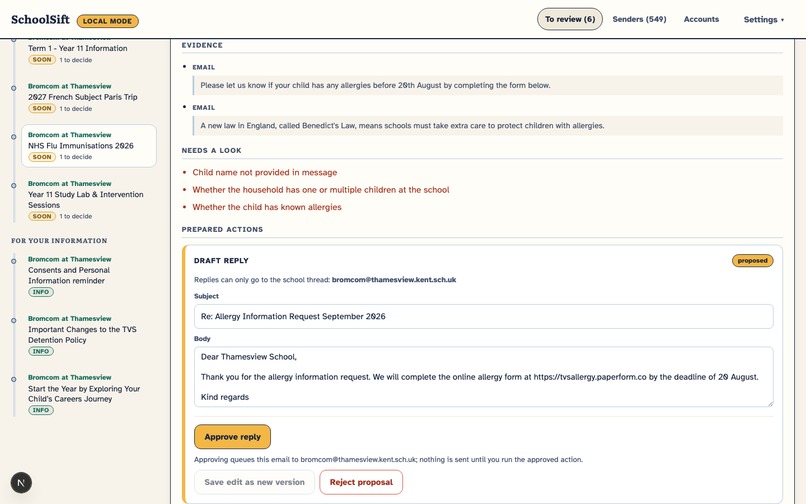The width and height of the screenshot is (806, 504).
Task: Click into the Body text area
Action: 483,377
